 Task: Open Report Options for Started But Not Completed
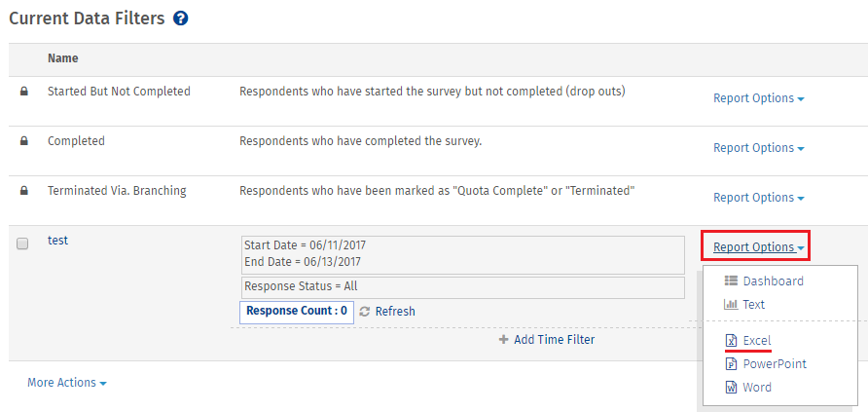pyautogui.click(x=758, y=98)
